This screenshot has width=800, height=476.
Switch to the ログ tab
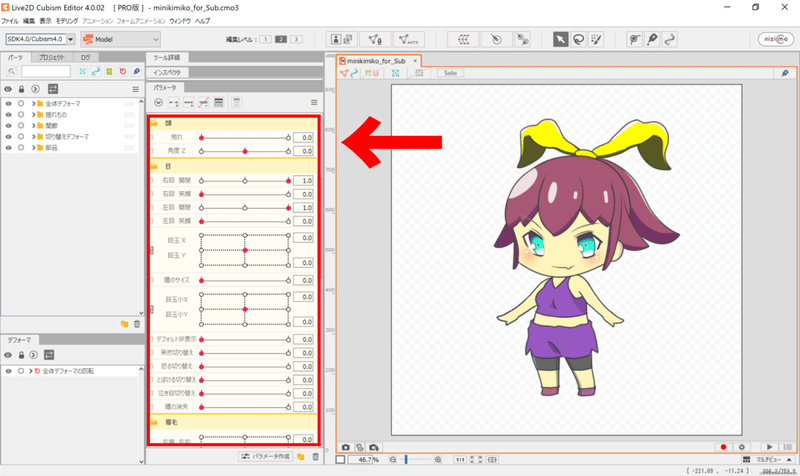[85, 57]
